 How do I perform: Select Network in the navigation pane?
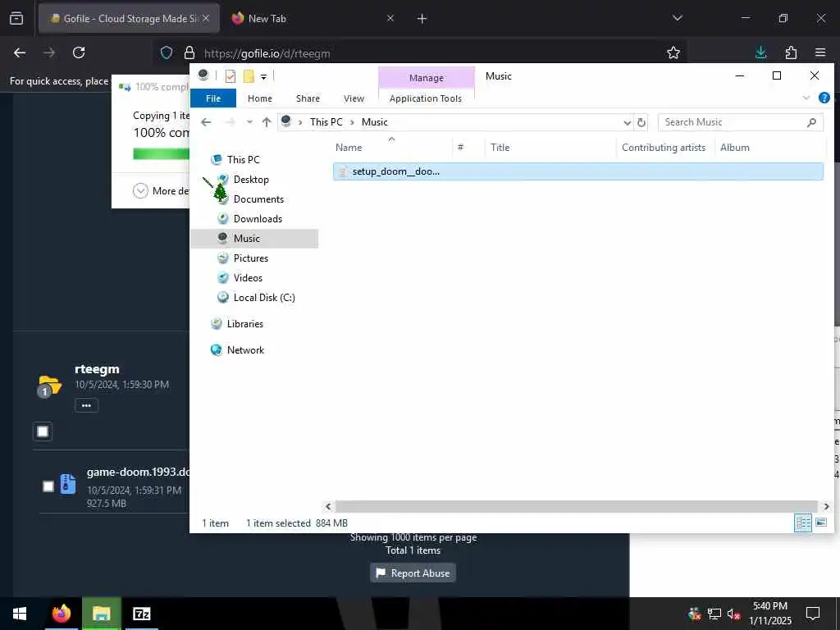click(245, 349)
